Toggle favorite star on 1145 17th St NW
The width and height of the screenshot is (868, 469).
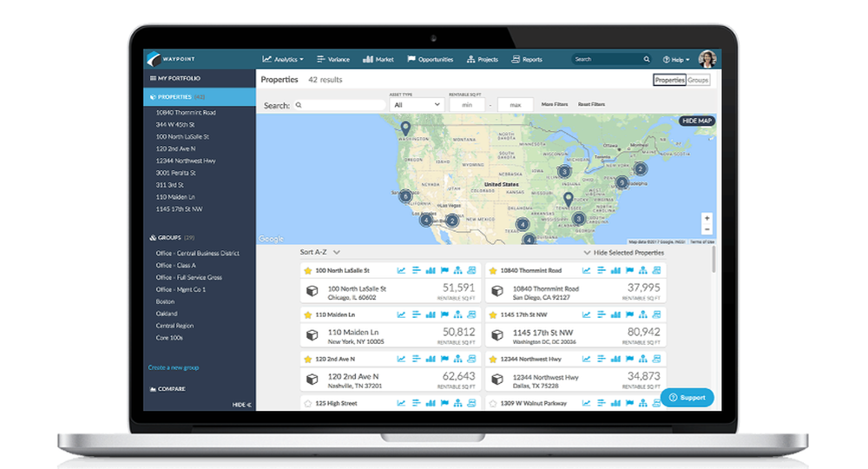pos(493,315)
